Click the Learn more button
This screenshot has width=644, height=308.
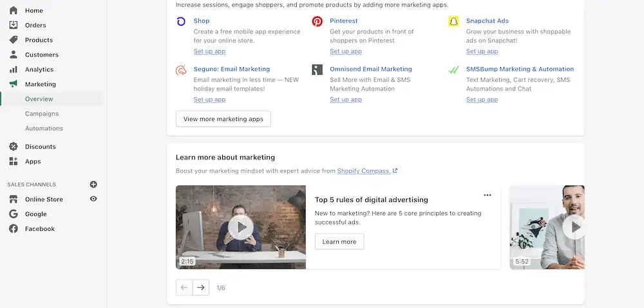click(339, 242)
